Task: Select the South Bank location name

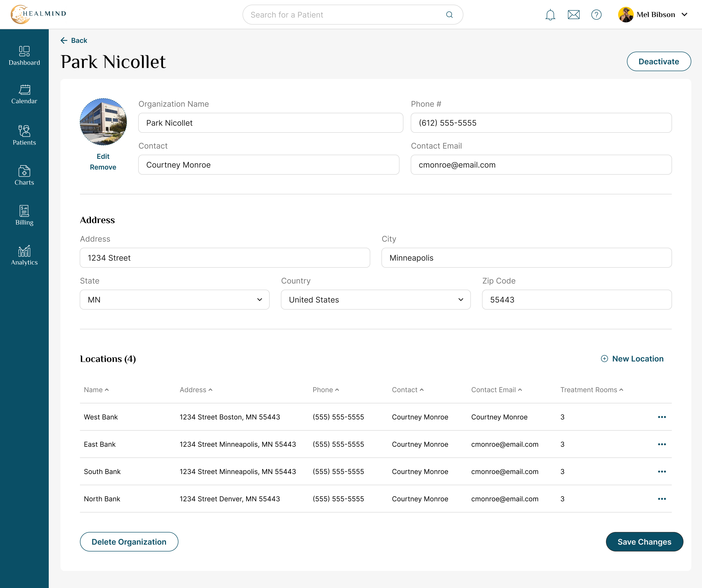Action: pos(102,471)
